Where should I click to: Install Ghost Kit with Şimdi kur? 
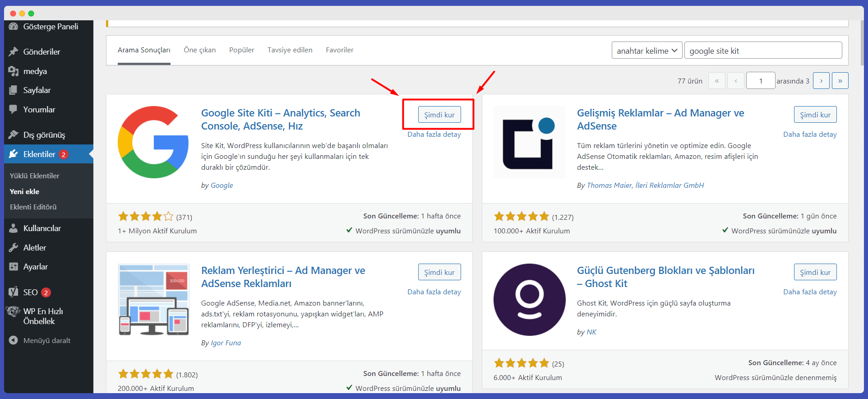click(x=815, y=272)
